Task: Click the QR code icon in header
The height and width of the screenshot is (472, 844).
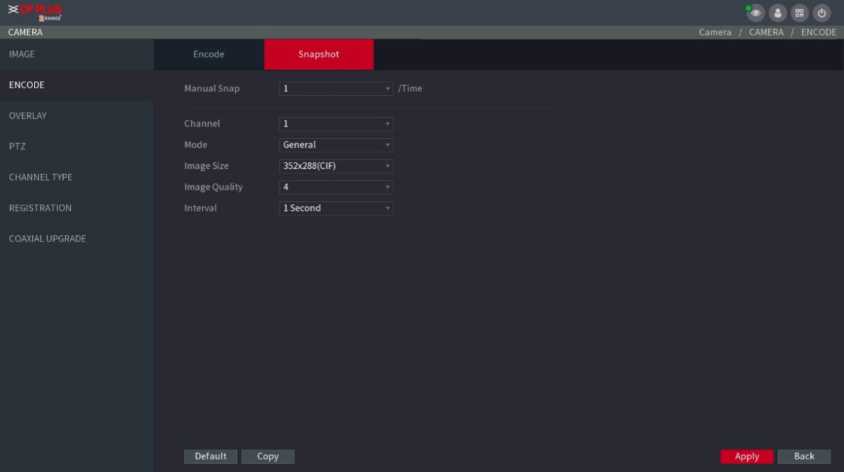Action: point(800,13)
